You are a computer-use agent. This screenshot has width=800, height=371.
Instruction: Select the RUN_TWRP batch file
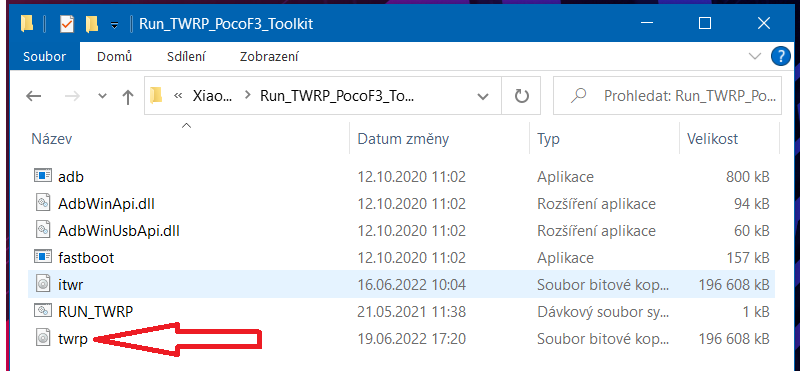click(x=96, y=311)
